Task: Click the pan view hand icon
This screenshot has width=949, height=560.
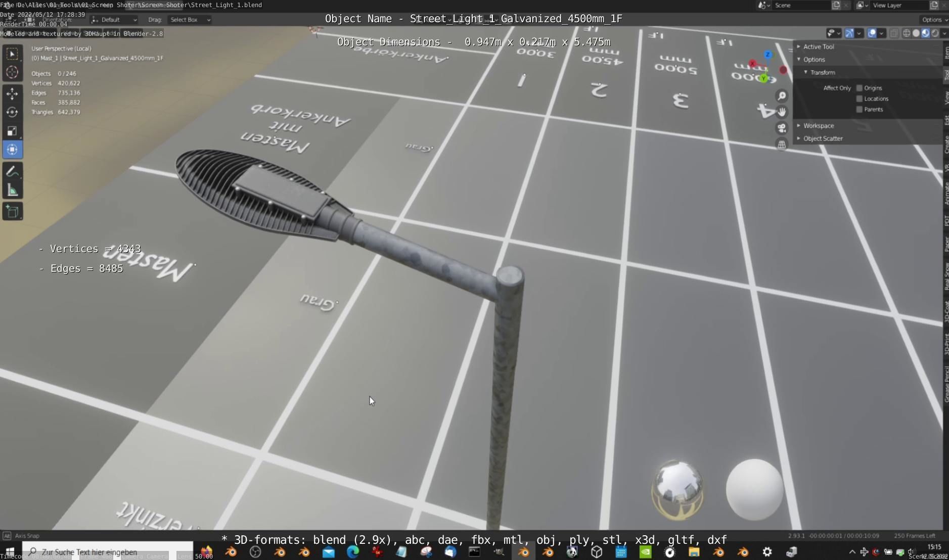Action: (x=782, y=112)
